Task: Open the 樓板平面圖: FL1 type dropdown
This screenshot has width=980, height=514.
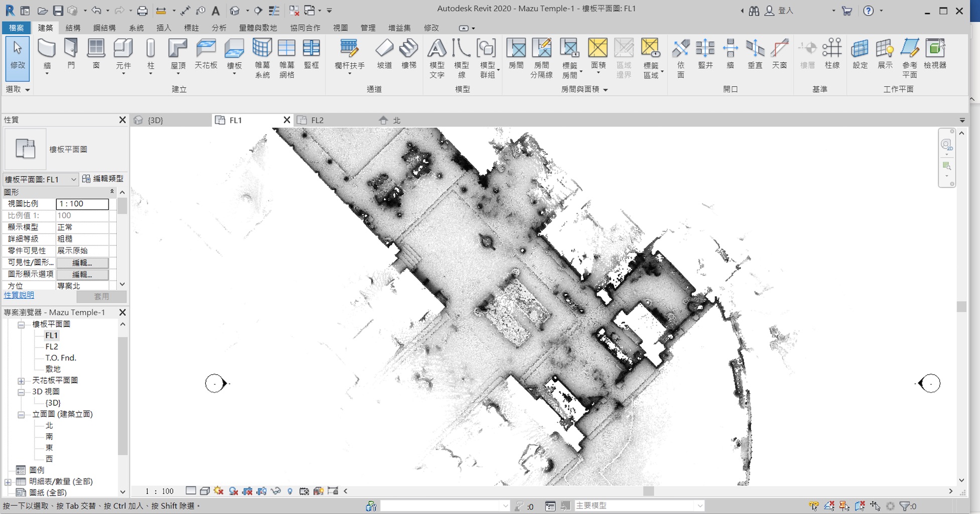Action: [73, 179]
